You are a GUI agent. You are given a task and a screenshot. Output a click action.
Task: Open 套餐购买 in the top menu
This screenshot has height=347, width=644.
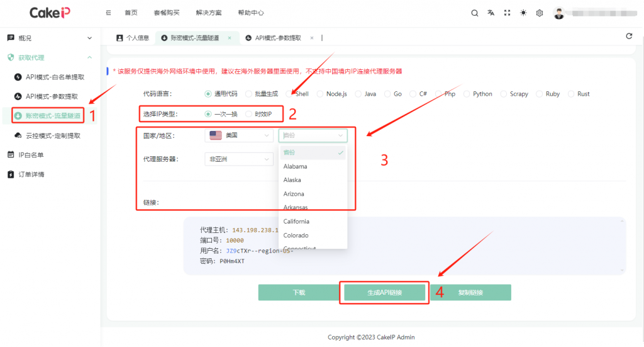[165, 13]
